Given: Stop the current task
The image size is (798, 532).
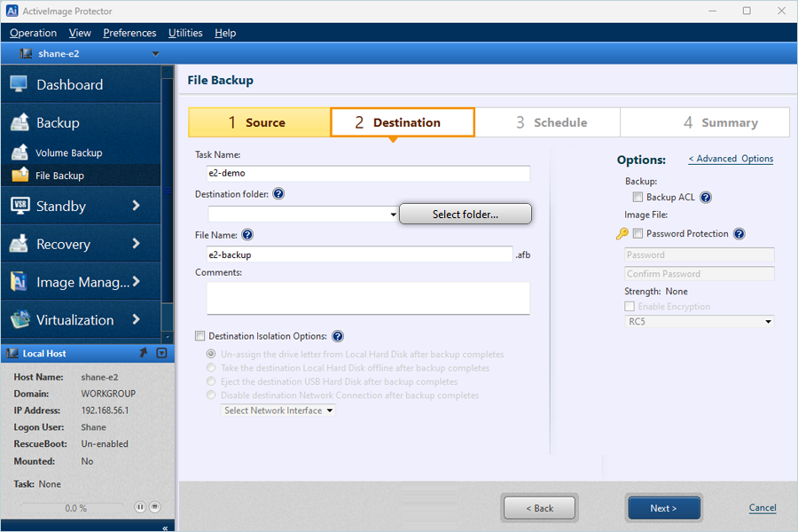Looking at the screenshot, I should (155, 507).
